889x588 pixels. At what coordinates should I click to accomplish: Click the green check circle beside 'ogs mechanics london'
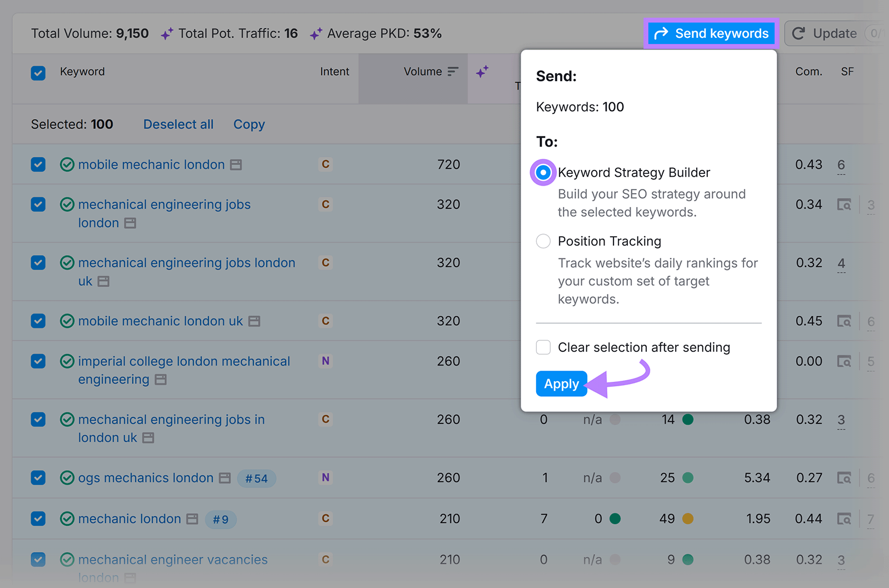pyautogui.click(x=67, y=478)
